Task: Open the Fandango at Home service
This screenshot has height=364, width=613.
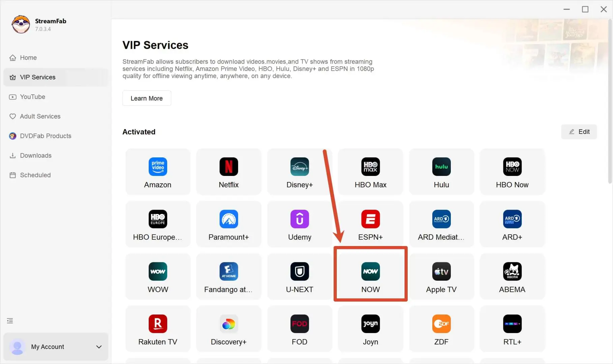Action: click(x=229, y=277)
